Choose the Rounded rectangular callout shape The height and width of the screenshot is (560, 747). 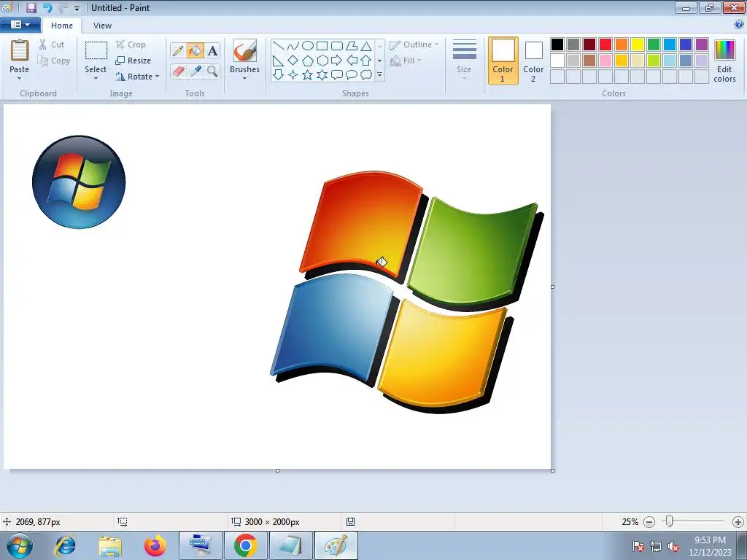(337, 75)
